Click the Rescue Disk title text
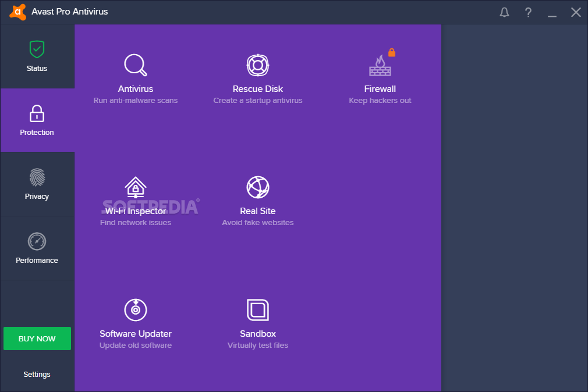This screenshot has width=588, height=392. 258,89
